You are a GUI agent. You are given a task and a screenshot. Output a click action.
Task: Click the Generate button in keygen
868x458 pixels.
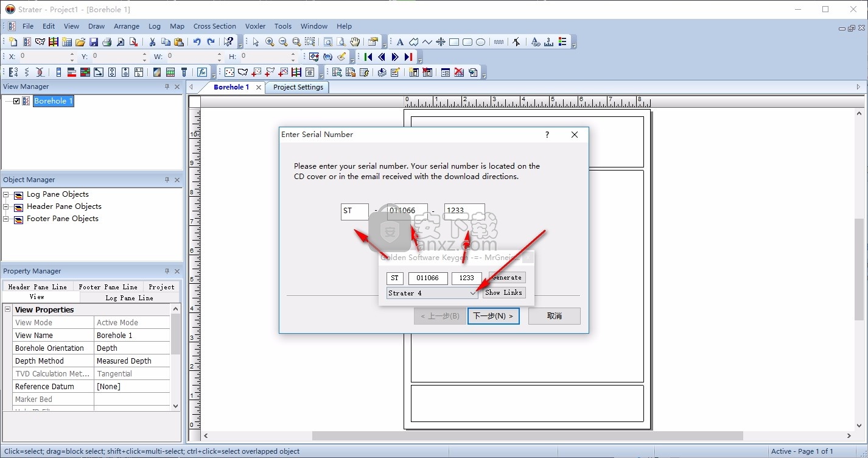coord(507,278)
